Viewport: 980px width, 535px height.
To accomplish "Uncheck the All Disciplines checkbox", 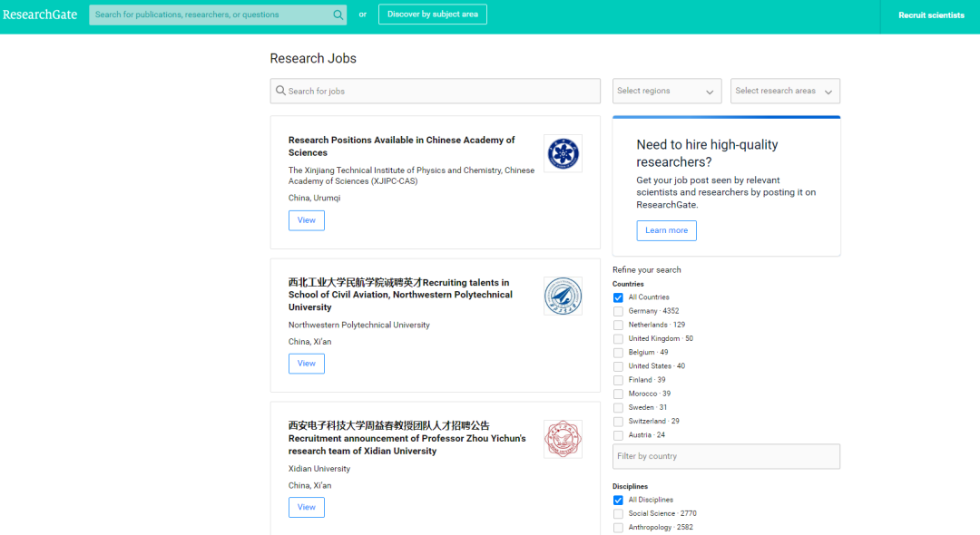I will coord(618,500).
